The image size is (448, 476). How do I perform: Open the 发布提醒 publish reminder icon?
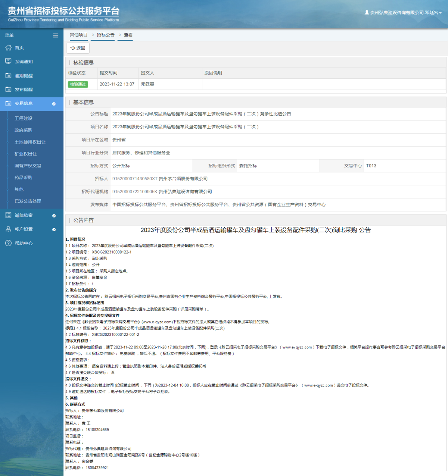(x=7, y=90)
